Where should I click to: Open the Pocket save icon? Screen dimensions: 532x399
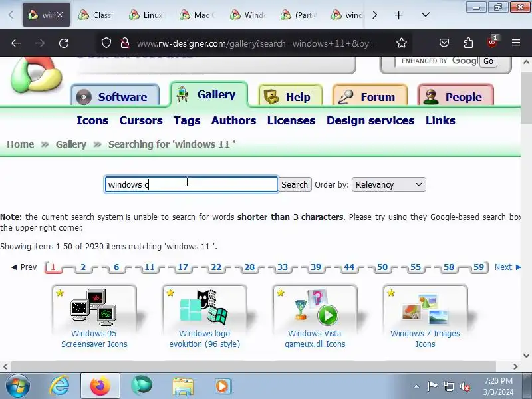click(x=444, y=43)
